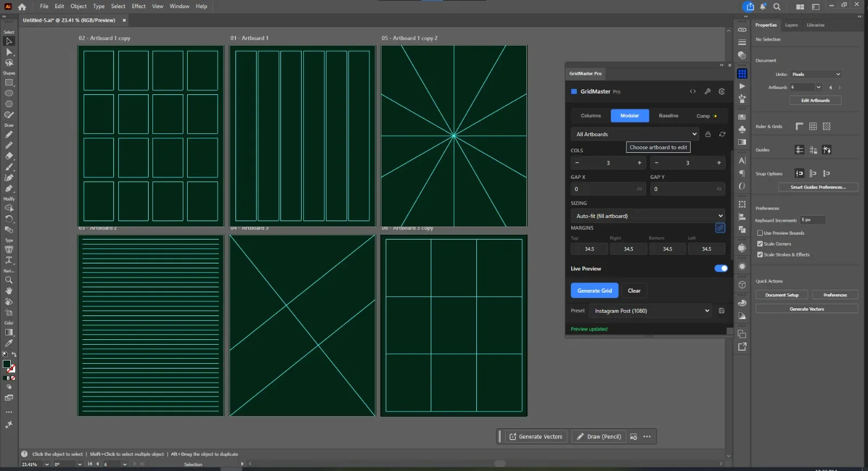
Task: Select the Polygon shape tool
Action: pyautogui.click(x=9, y=104)
